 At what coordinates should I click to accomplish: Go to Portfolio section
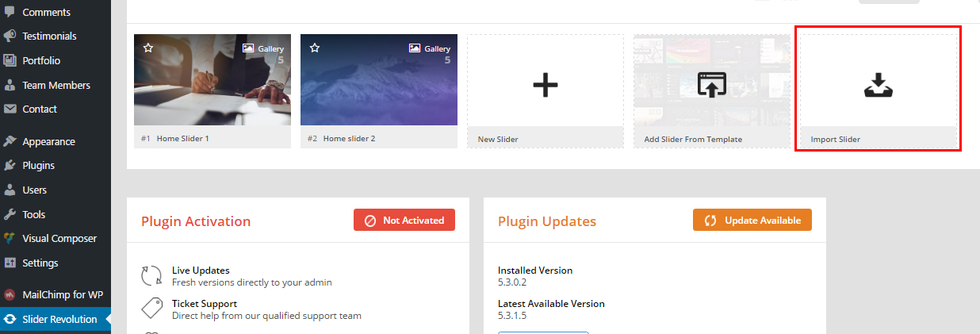coord(41,61)
